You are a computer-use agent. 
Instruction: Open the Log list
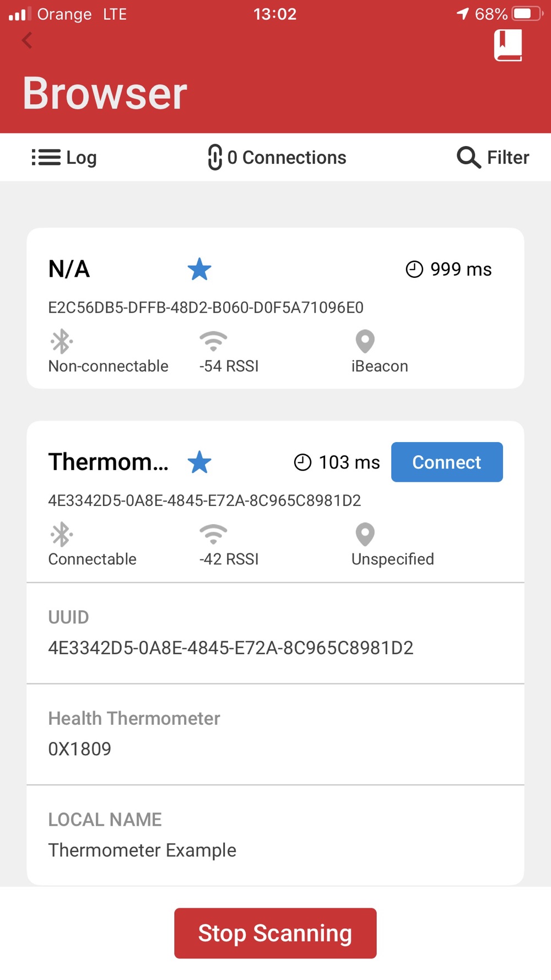pos(64,158)
